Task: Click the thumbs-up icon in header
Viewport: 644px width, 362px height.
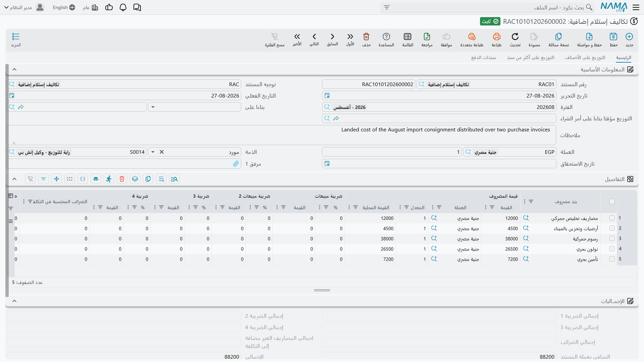Action: [x=109, y=7]
